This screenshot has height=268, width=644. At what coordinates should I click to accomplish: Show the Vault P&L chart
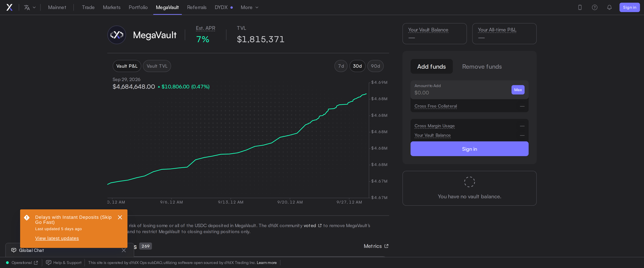(127, 66)
